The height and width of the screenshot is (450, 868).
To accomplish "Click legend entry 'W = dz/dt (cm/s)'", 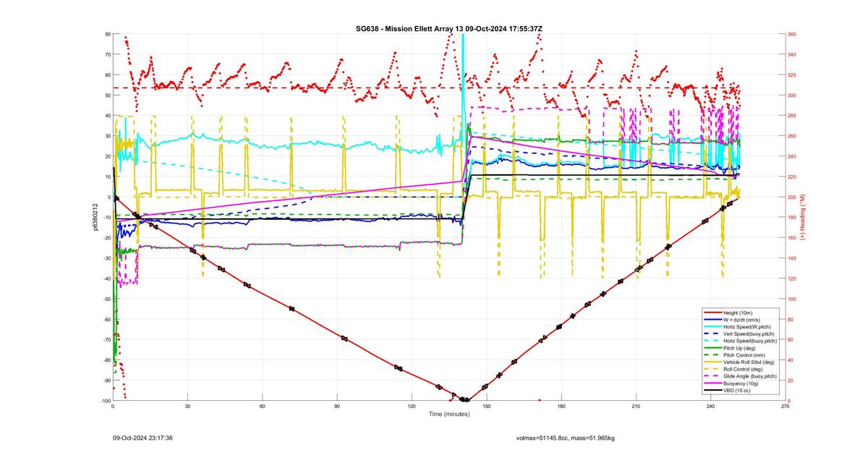I will coord(742,319).
